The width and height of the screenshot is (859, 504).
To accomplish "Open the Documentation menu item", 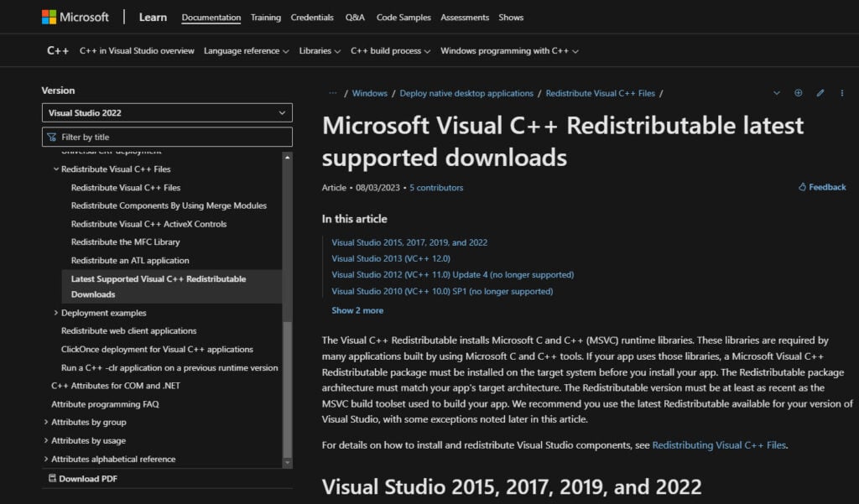I will pyautogui.click(x=211, y=18).
